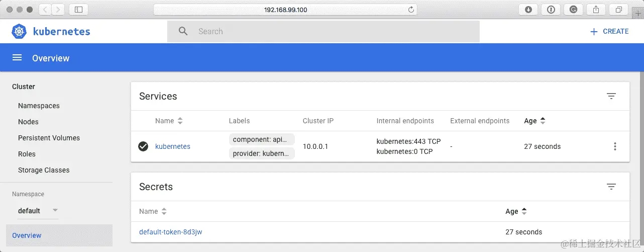Click the Labels column header
The width and height of the screenshot is (644, 252).
[239, 121]
